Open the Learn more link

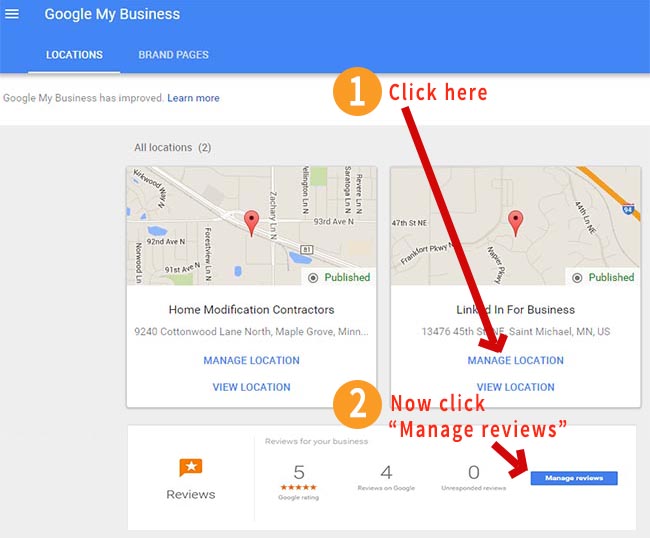[193, 98]
